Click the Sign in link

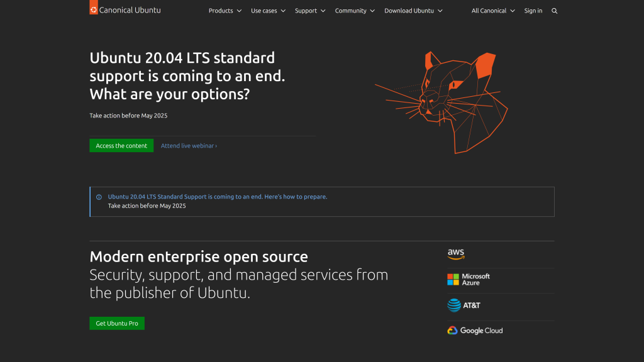[x=533, y=11]
